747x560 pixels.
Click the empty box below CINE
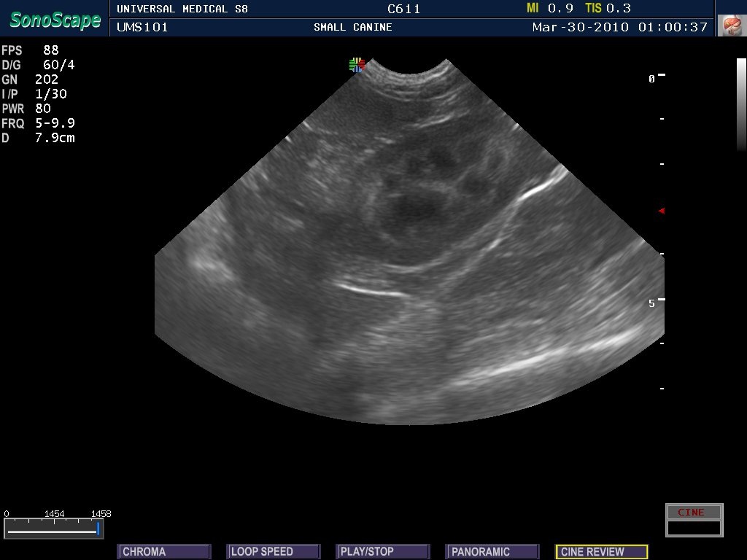pos(694,527)
